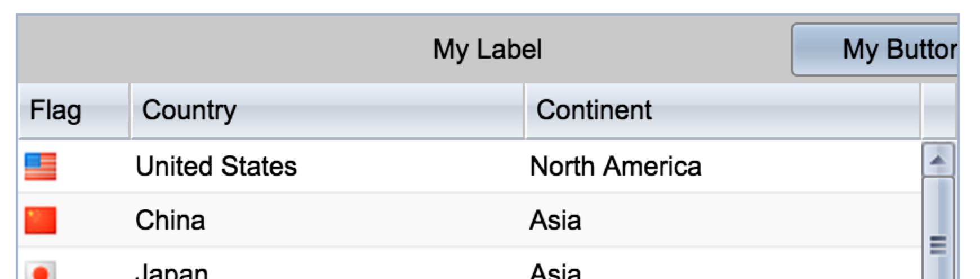Sort by the Continent column header
The image size is (980, 279).
tap(594, 110)
